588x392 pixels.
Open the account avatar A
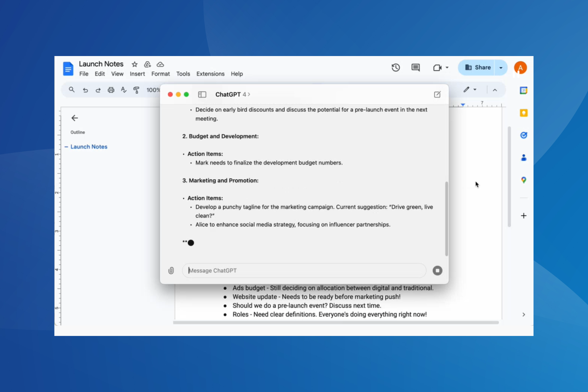(520, 68)
